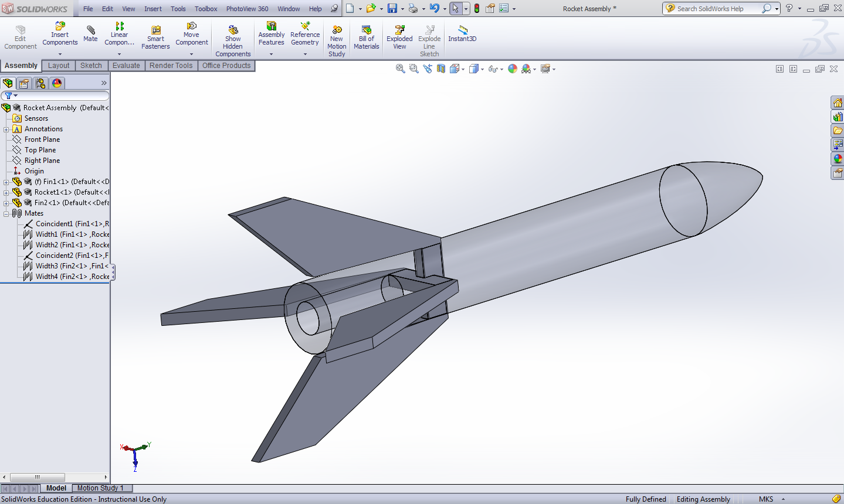Select Move Component tool
The height and width of the screenshot is (504, 844).
(x=192, y=34)
